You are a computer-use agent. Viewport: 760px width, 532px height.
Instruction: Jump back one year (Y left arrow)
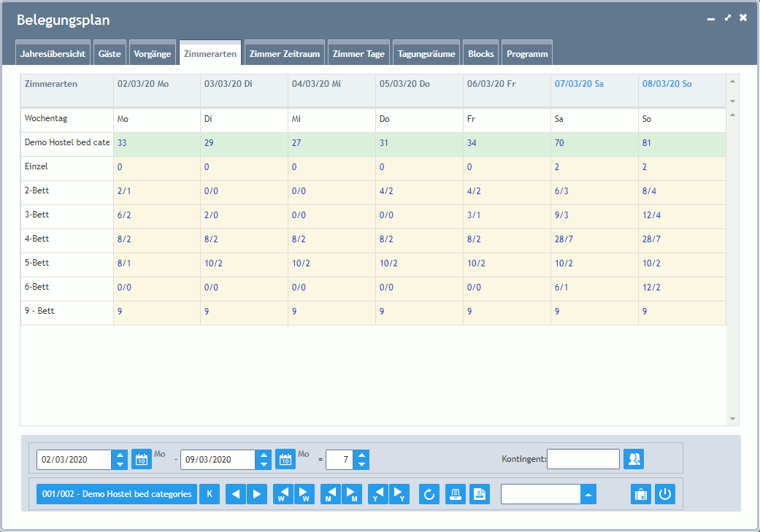pos(378,494)
